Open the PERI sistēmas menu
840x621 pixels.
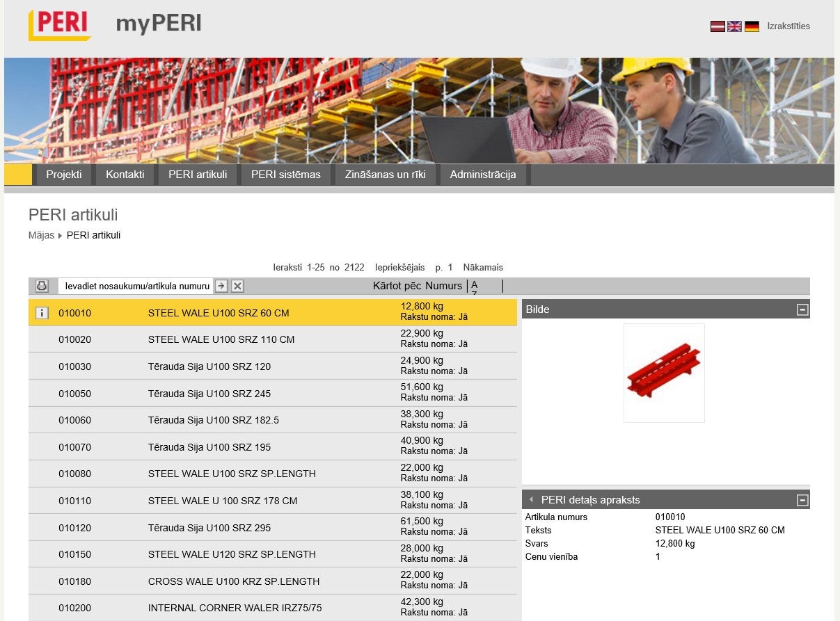coord(285,175)
